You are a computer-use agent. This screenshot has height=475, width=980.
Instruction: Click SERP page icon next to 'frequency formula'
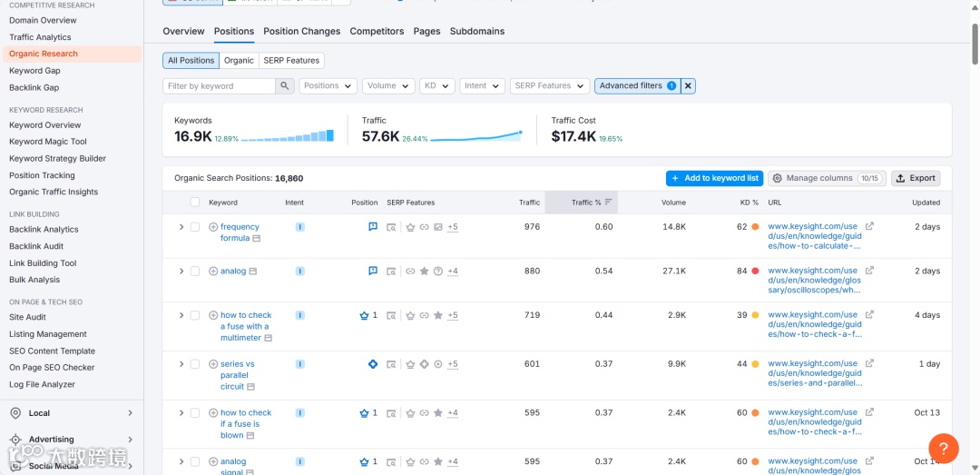(x=256, y=239)
